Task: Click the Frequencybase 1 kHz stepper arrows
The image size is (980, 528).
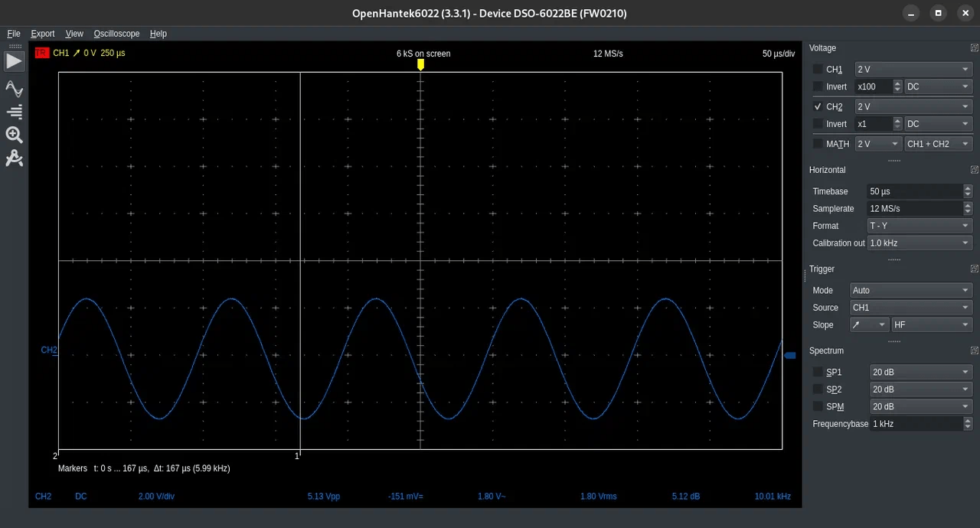Action: 968,424
